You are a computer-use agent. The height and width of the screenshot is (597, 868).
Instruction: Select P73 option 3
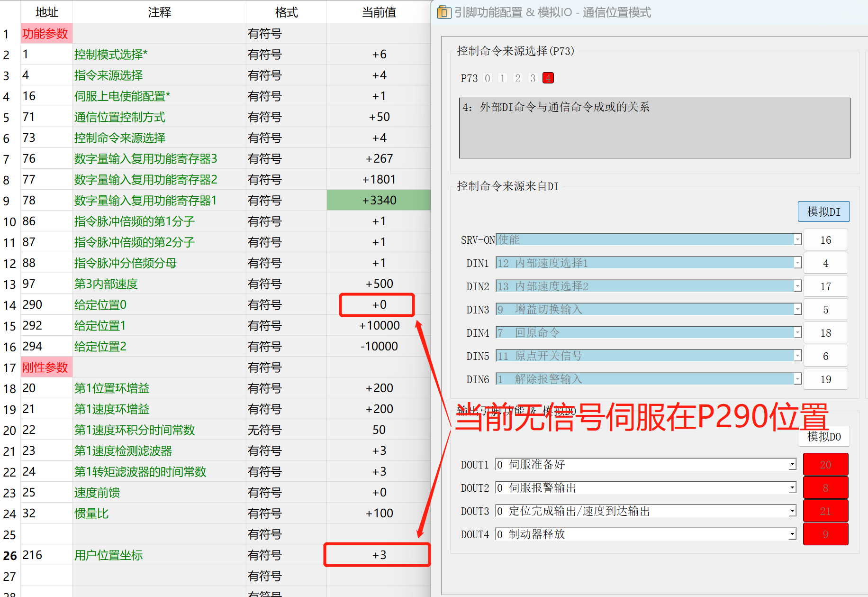pyautogui.click(x=533, y=78)
